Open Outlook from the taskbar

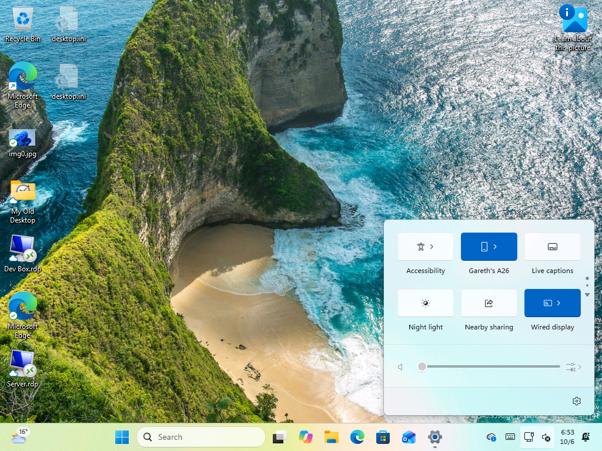tap(408, 437)
